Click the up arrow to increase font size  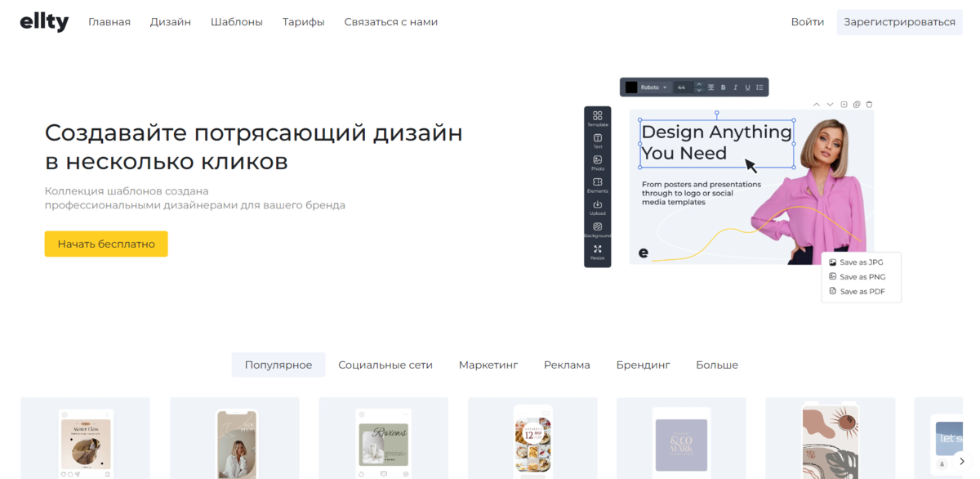[x=699, y=83]
